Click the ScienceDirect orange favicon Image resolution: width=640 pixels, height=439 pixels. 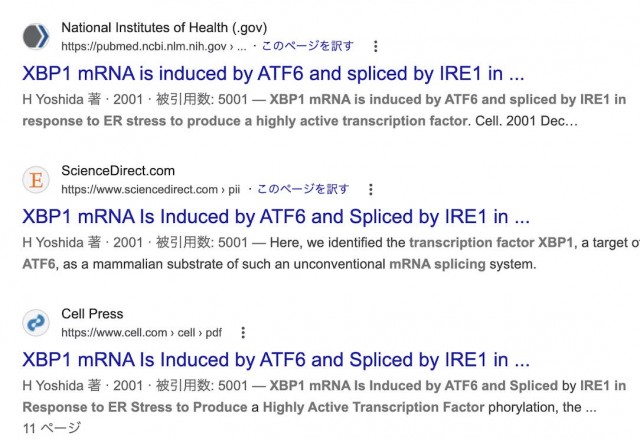36,180
